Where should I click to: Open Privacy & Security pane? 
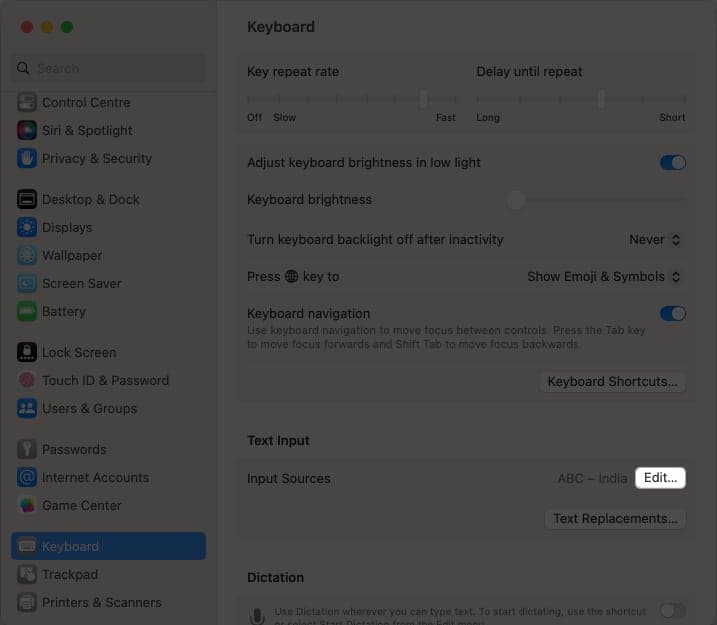pos(97,158)
